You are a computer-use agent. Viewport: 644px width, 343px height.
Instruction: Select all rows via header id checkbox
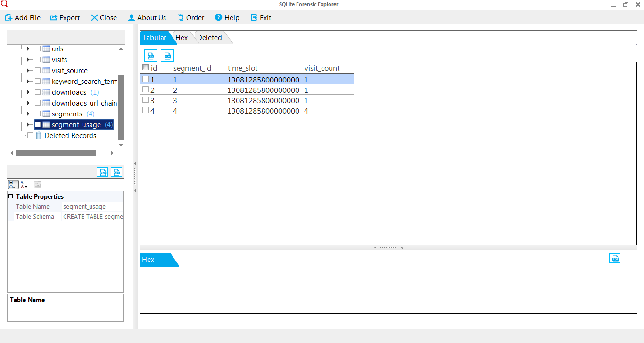pos(146,67)
